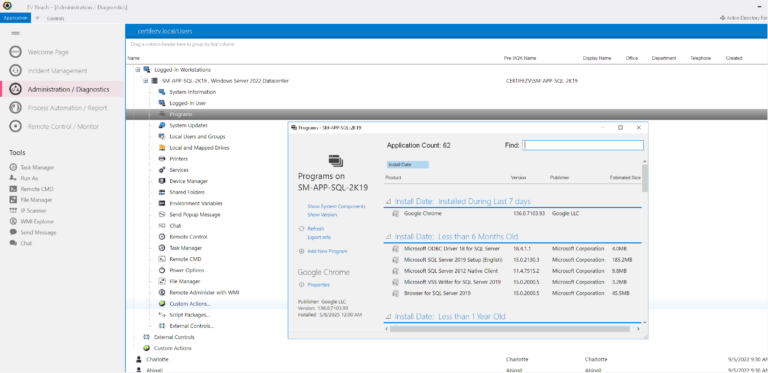This screenshot has width=768, height=373.
Task: Sort by Publisher column header
Action: tap(559, 177)
